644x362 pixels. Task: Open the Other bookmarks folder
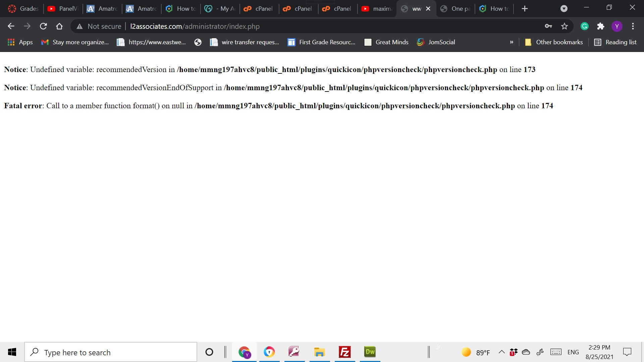pyautogui.click(x=554, y=42)
